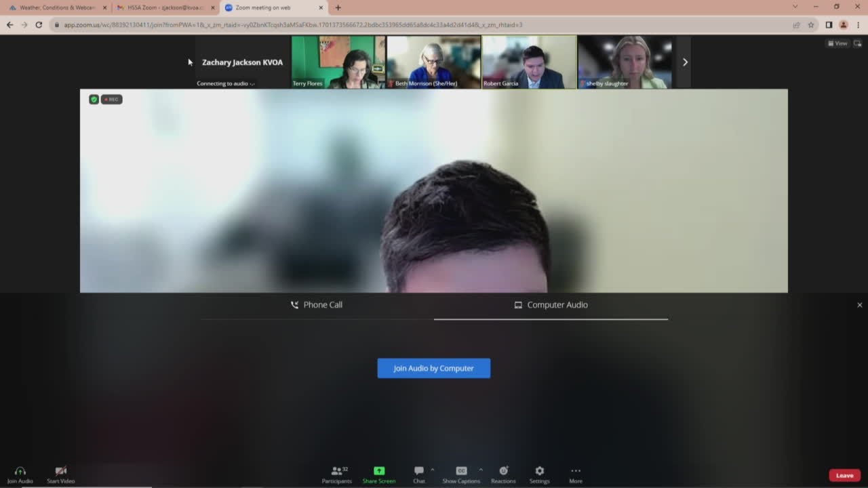Viewport: 868px width, 488px height.
Task: Go forward in browser
Action: click(24, 25)
